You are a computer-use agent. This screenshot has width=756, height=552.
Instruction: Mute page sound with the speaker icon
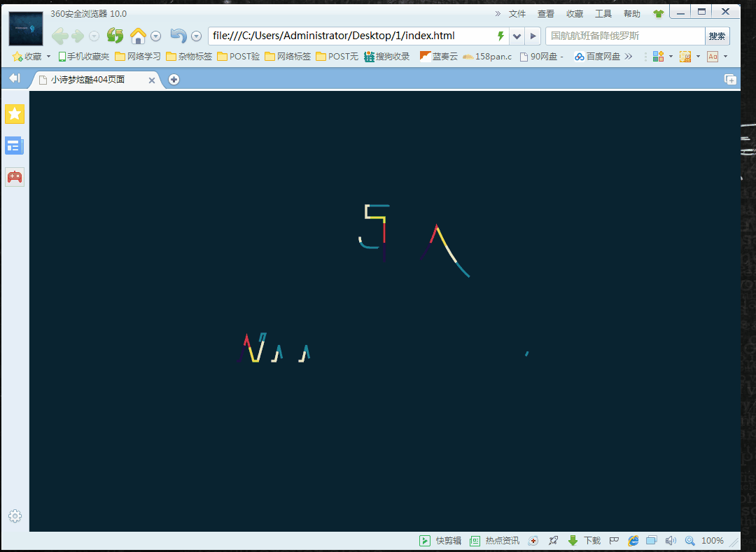click(x=670, y=540)
